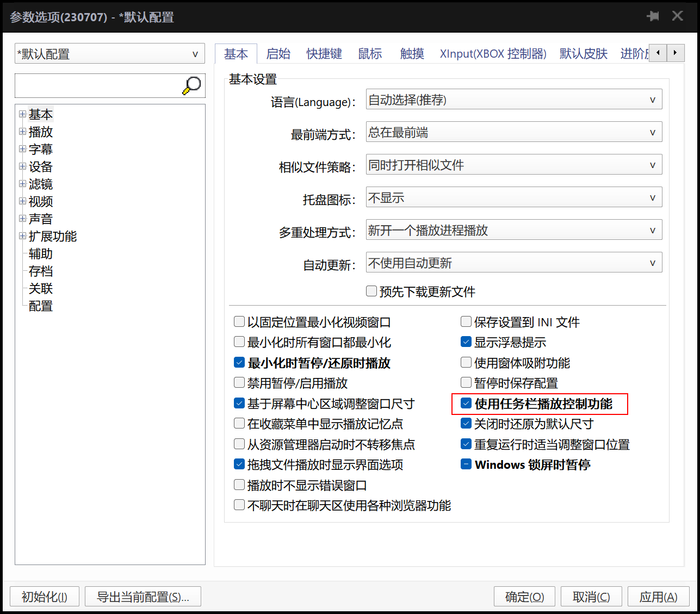Expand the 播放 tree node
700x614 pixels.
click(x=22, y=132)
